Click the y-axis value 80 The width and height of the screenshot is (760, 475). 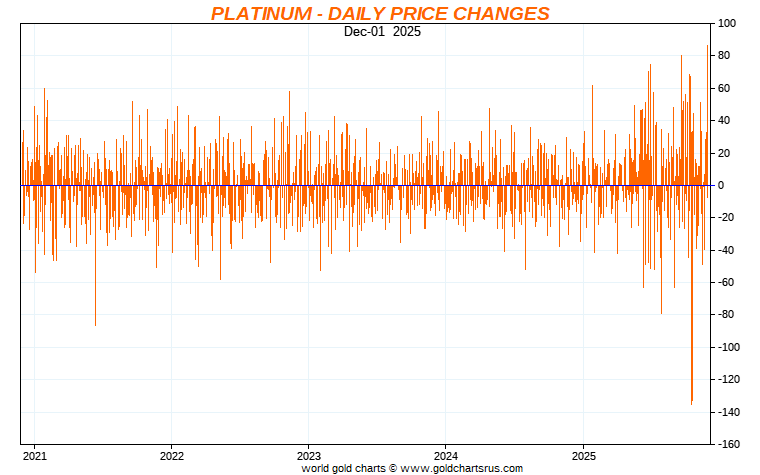(724, 56)
